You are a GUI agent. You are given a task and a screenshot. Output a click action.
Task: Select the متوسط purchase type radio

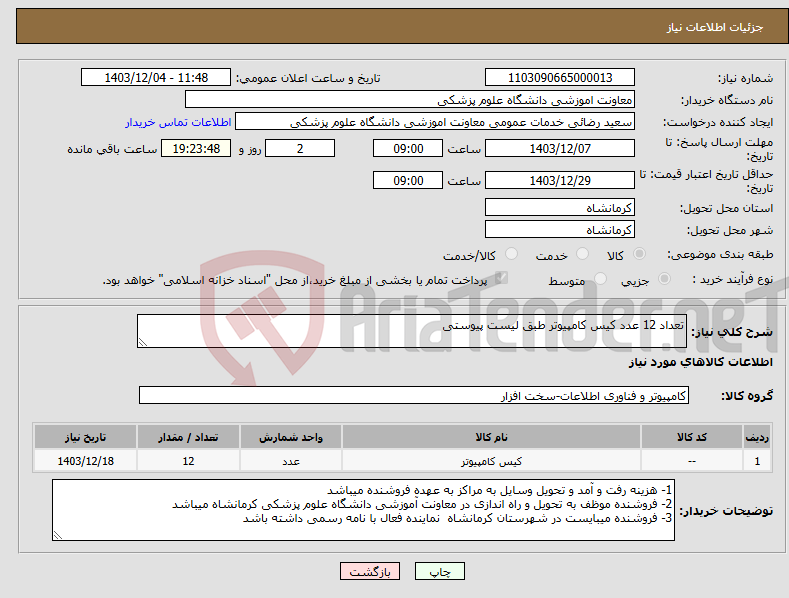[600, 278]
